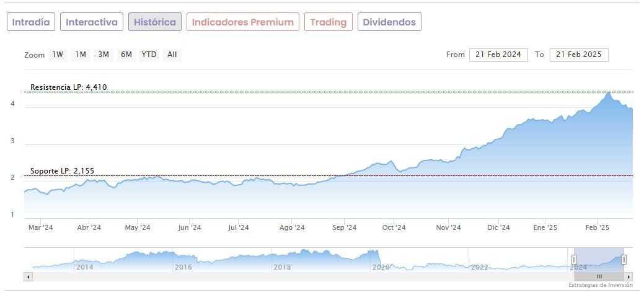Click the scrollbar left arrow
Screen dimensions: 644x295
point(28,276)
